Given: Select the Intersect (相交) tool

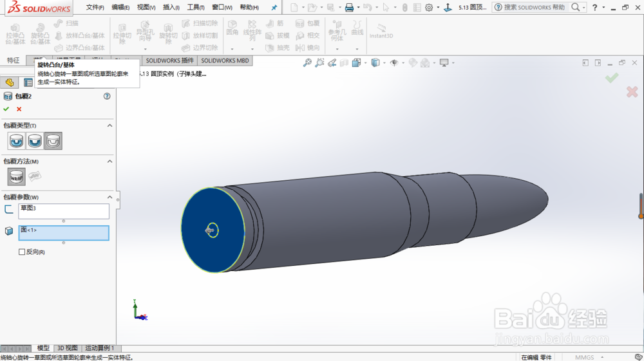Looking at the screenshot, I should [308, 35].
